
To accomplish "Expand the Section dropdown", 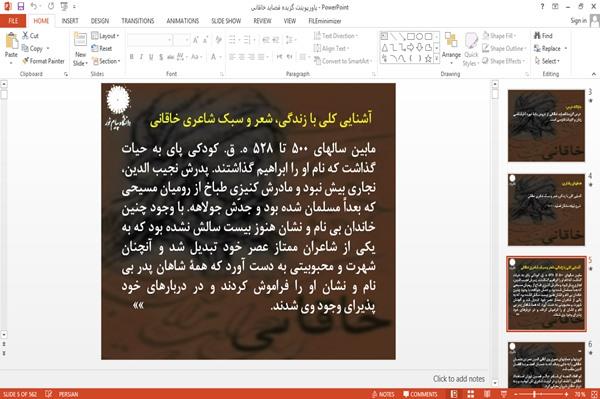I will pos(106,61).
